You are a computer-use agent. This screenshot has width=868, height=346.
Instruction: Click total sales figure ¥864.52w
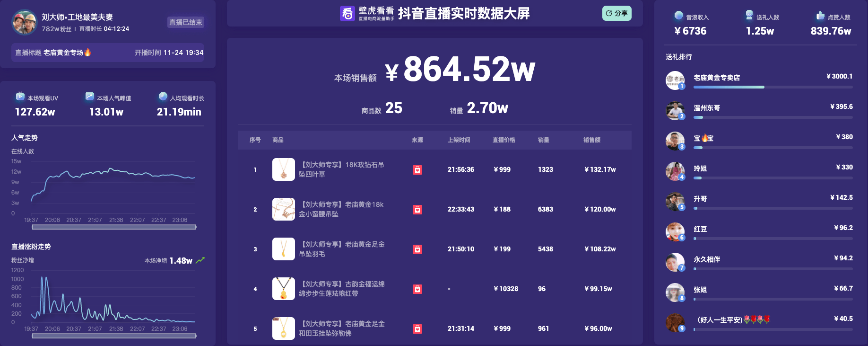pyautogui.click(x=460, y=69)
